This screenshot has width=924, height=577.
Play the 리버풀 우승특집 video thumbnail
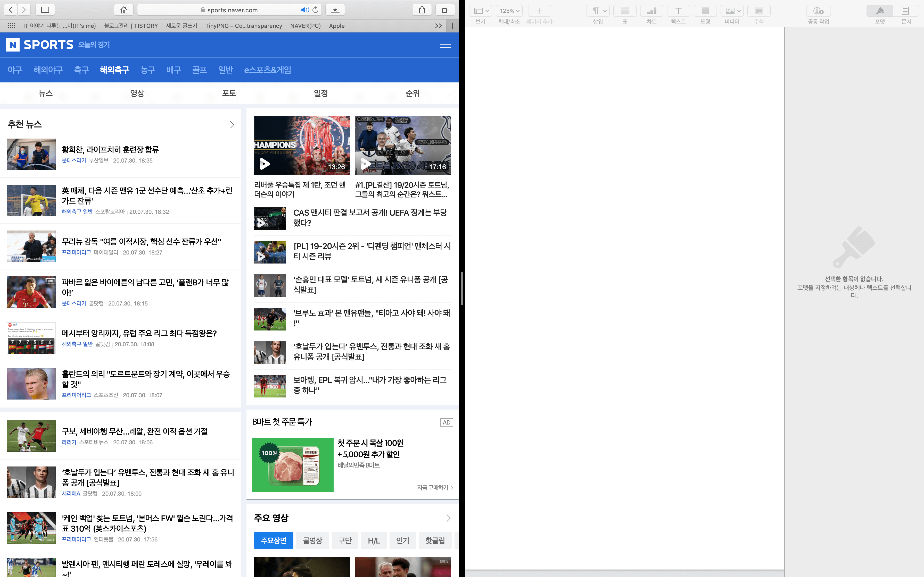(x=302, y=145)
